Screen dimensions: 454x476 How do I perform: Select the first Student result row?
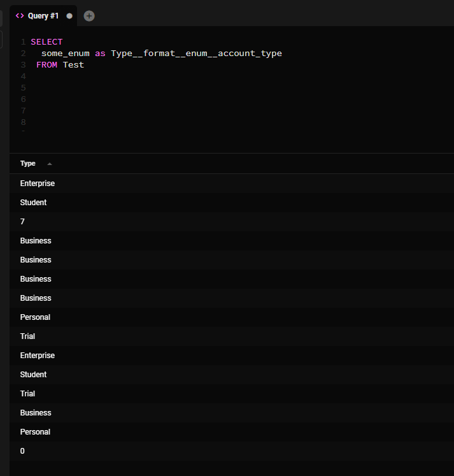click(x=232, y=203)
